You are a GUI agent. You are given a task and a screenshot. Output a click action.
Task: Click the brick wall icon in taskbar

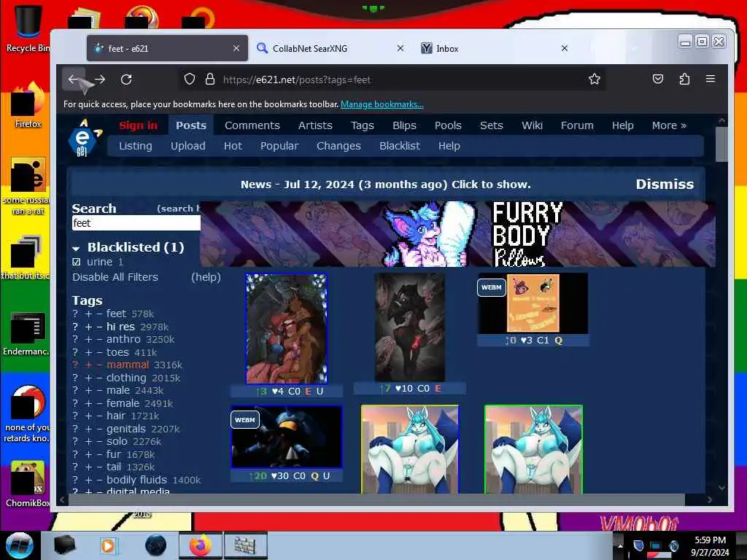pos(245,545)
